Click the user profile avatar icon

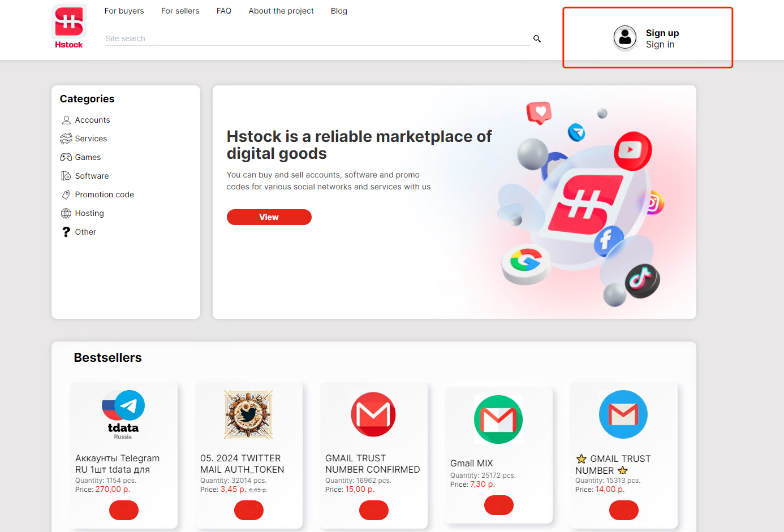click(625, 38)
